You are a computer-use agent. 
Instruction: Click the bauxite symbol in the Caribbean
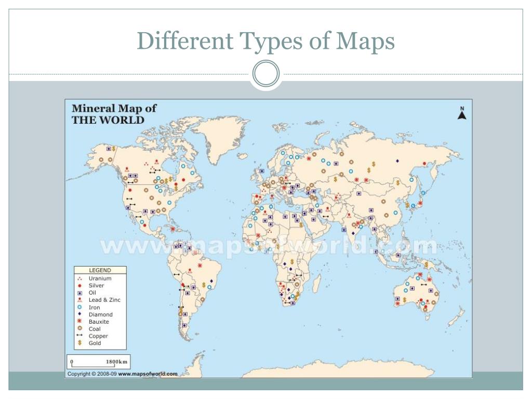[173, 229]
